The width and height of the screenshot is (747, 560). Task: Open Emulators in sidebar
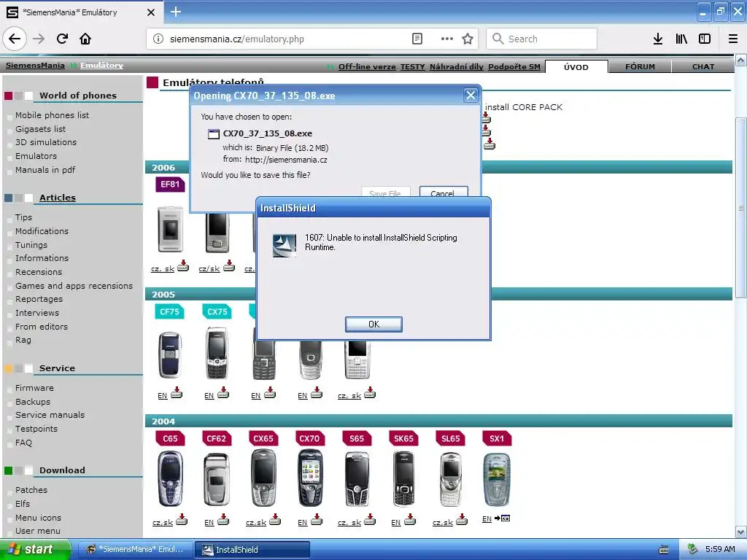(x=36, y=156)
